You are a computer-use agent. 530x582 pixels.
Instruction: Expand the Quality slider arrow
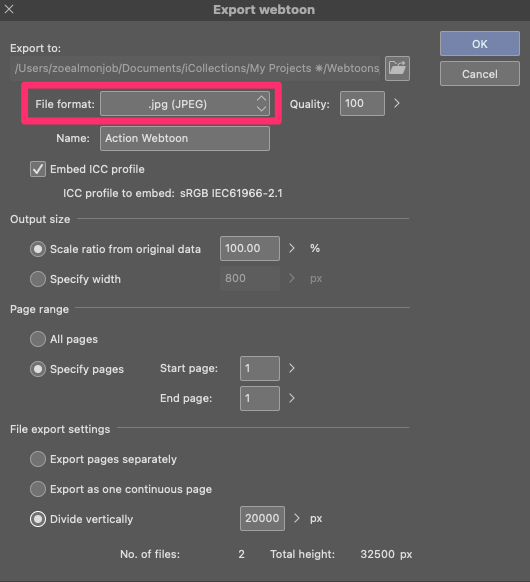click(397, 103)
